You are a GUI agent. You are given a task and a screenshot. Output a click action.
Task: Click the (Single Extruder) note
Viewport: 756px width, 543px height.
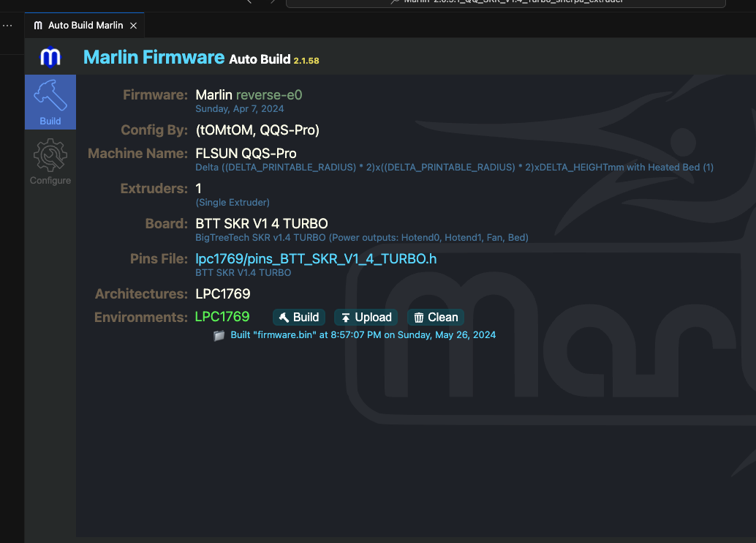click(x=233, y=202)
